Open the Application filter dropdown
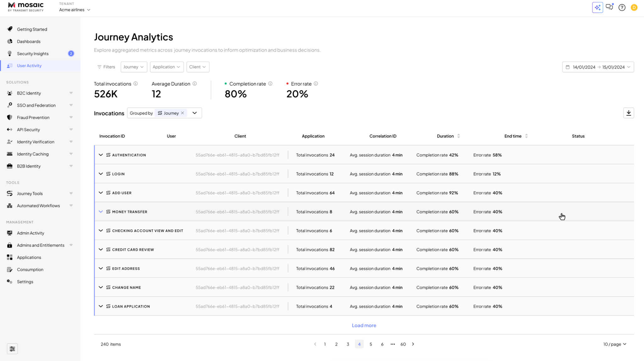Screen dimensions: 644x361 coord(166,67)
